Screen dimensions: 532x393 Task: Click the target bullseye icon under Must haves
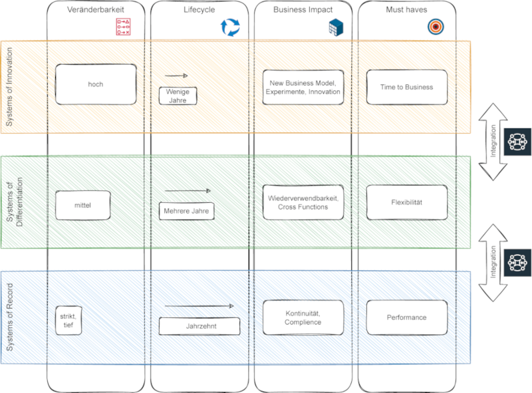(x=435, y=27)
